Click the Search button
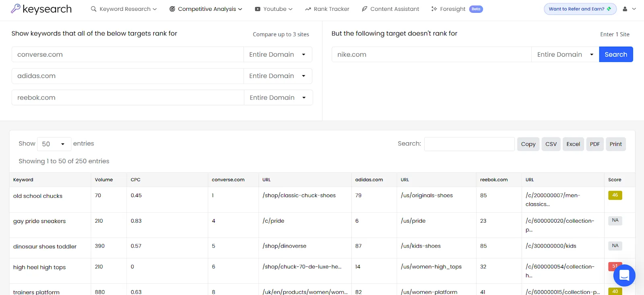644x295 pixels. pos(616,54)
